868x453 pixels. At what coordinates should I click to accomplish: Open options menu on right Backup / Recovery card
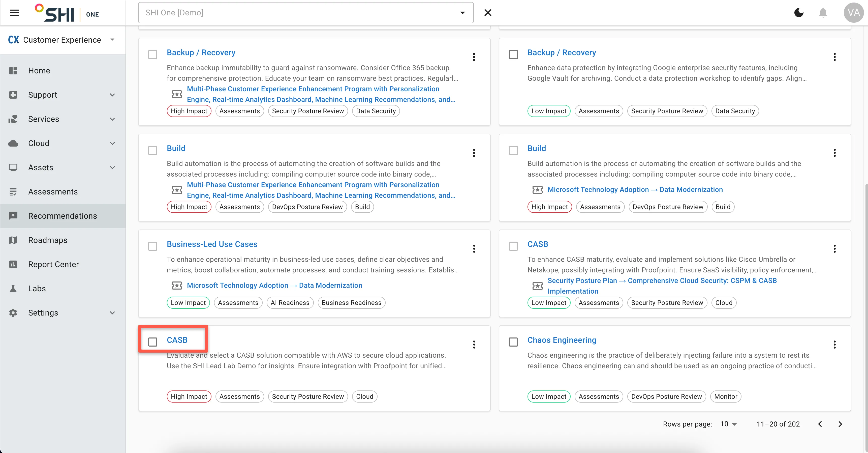[834, 57]
